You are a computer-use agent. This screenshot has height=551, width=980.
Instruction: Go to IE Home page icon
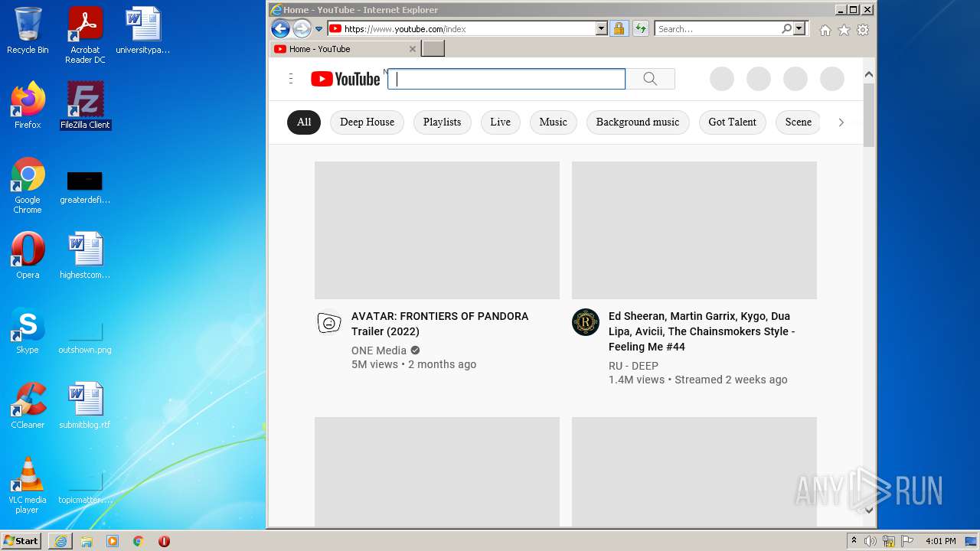click(x=825, y=30)
